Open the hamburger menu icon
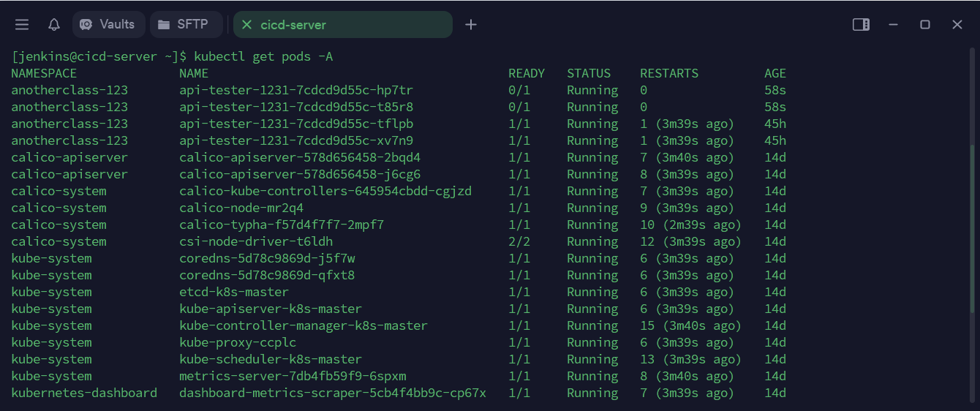The image size is (980, 411). [x=22, y=25]
